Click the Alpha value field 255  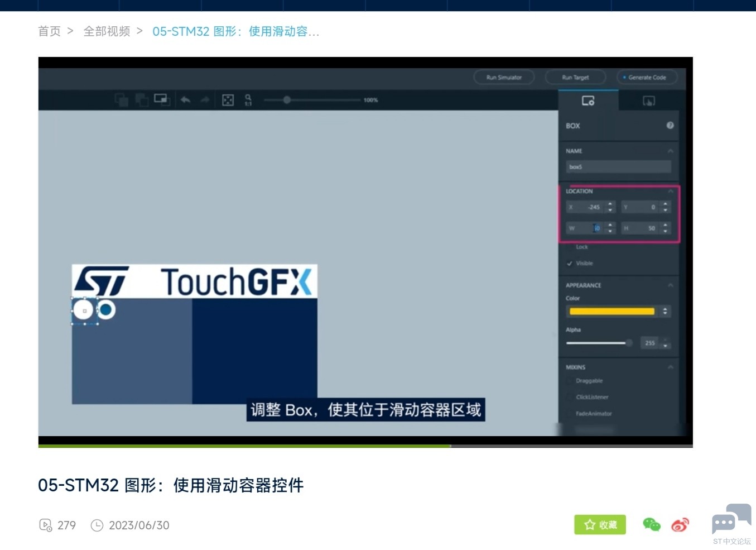click(x=650, y=343)
